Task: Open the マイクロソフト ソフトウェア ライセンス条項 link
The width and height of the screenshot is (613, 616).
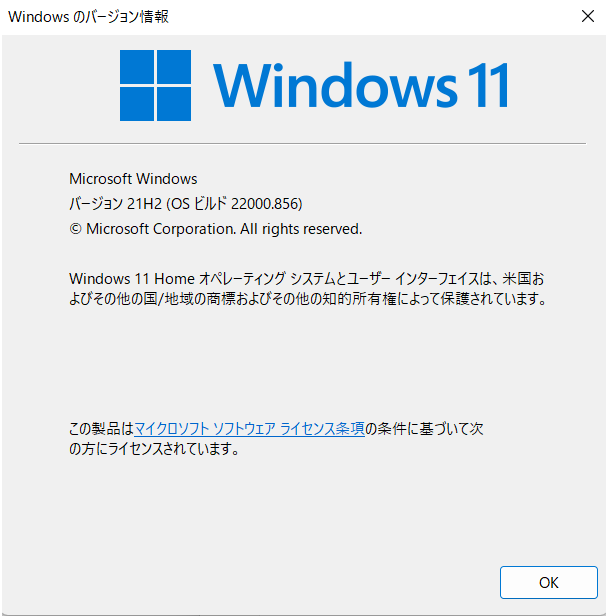Action: point(250,429)
